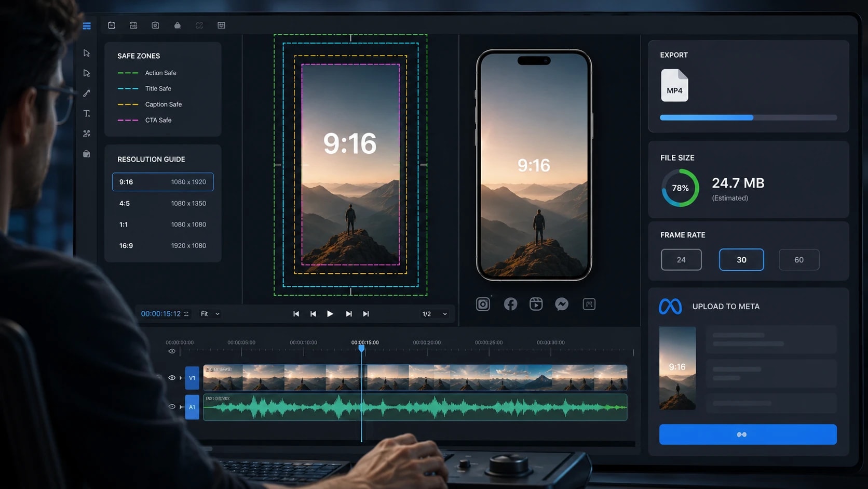This screenshot has width=868, height=489.
Task: Toggle the Title Safe guide
Action: click(144, 88)
